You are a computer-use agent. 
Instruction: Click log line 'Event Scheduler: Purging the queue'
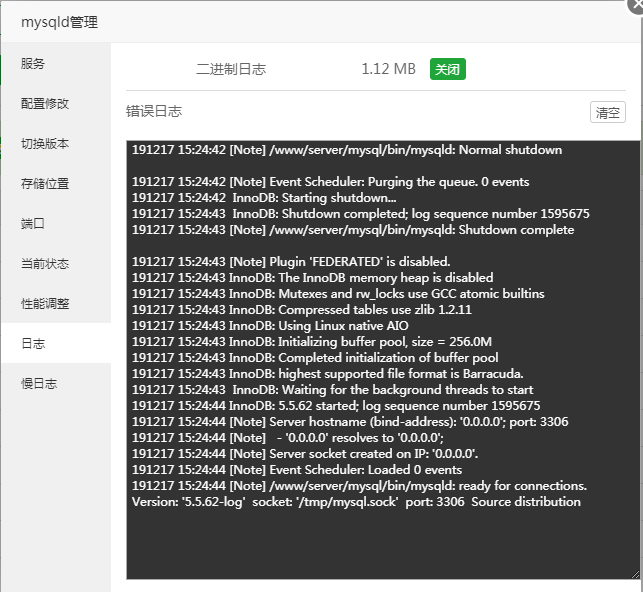pos(331,182)
